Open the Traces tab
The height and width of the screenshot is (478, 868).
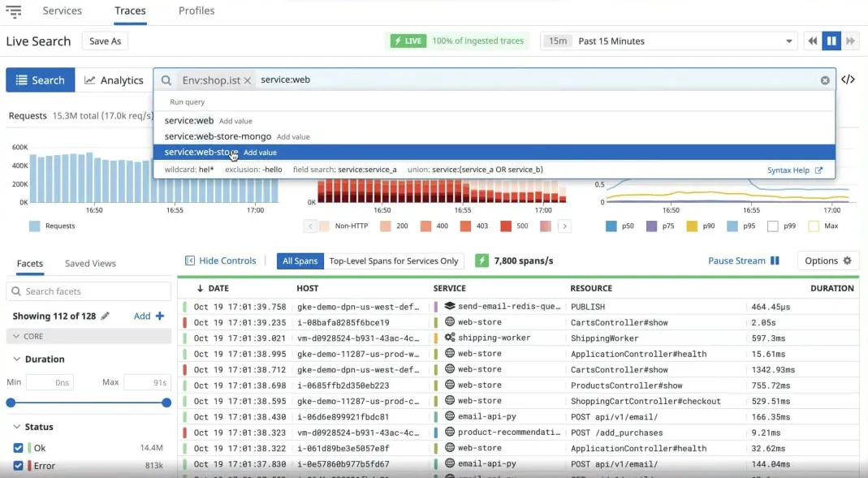point(130,11)
